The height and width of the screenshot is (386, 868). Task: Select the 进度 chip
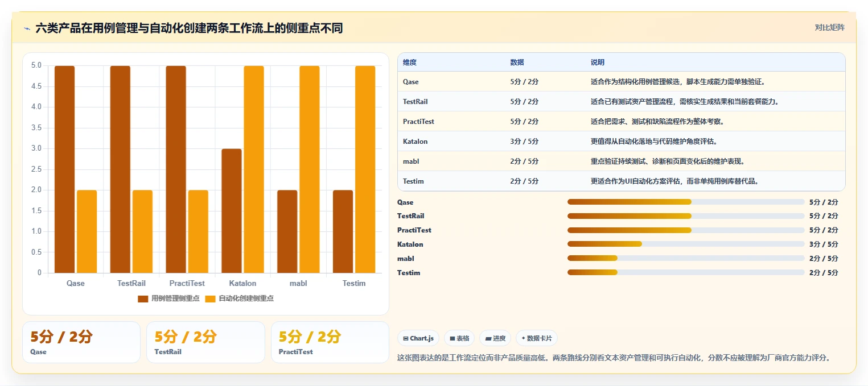(495, 338)
